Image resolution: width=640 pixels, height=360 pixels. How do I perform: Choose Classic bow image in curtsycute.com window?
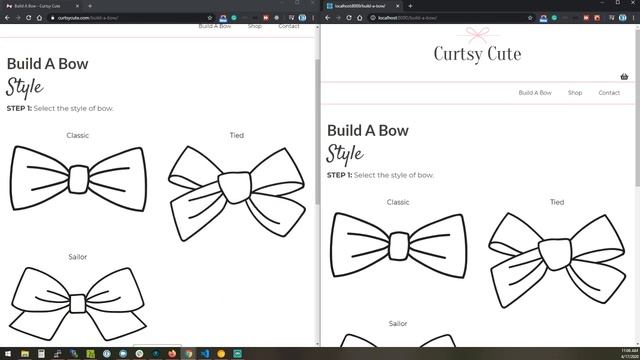coord(78,178)
